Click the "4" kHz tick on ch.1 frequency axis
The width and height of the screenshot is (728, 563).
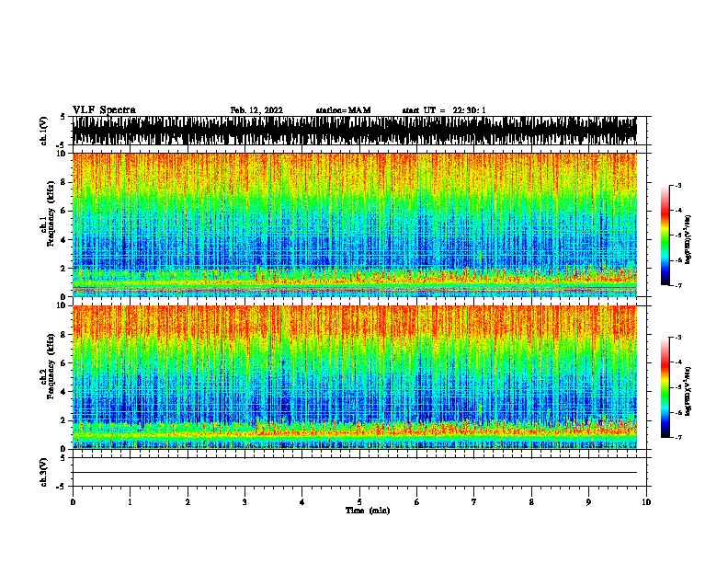[64, 240]
